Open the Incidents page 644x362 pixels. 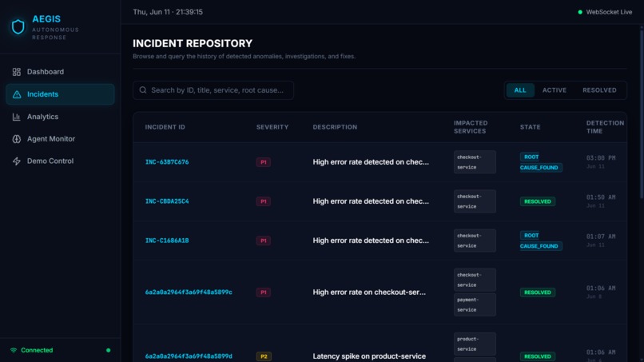(x=61, y=94)
